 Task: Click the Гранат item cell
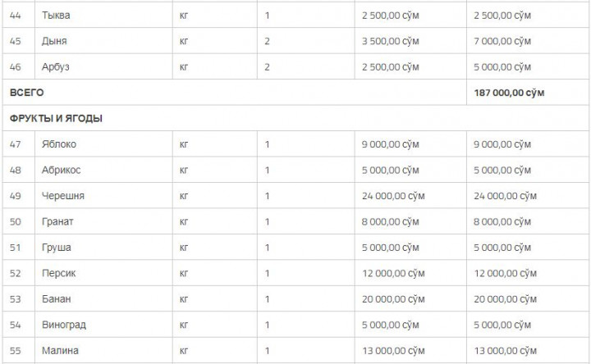[x=57, y=221]
